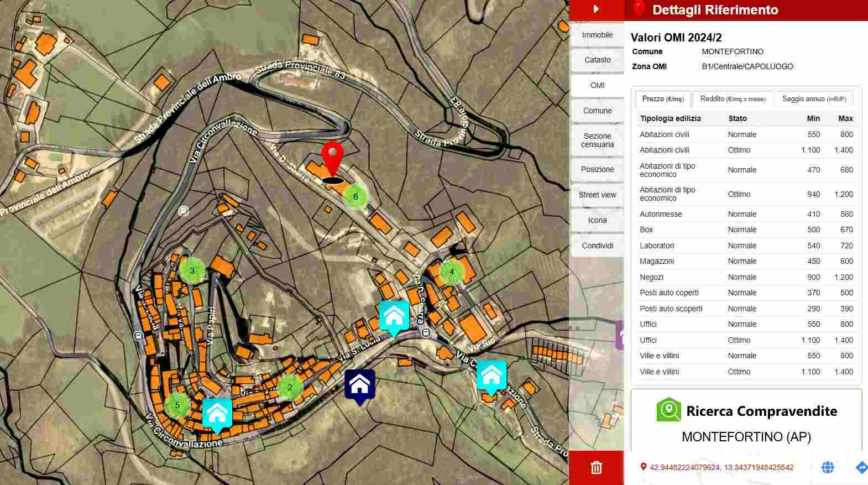
Task: Open the Catasto section
Action: 597,60
